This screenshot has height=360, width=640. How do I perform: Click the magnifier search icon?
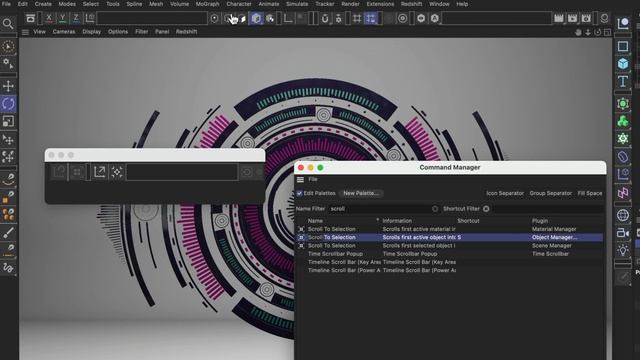click(x=8, y=24)
